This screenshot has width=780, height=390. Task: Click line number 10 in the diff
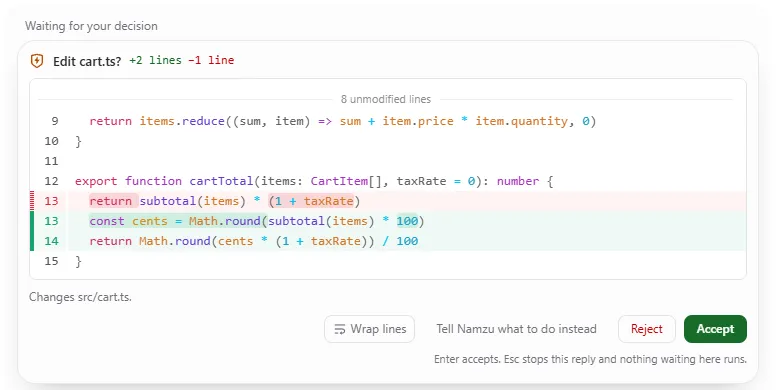pos(51,141)
